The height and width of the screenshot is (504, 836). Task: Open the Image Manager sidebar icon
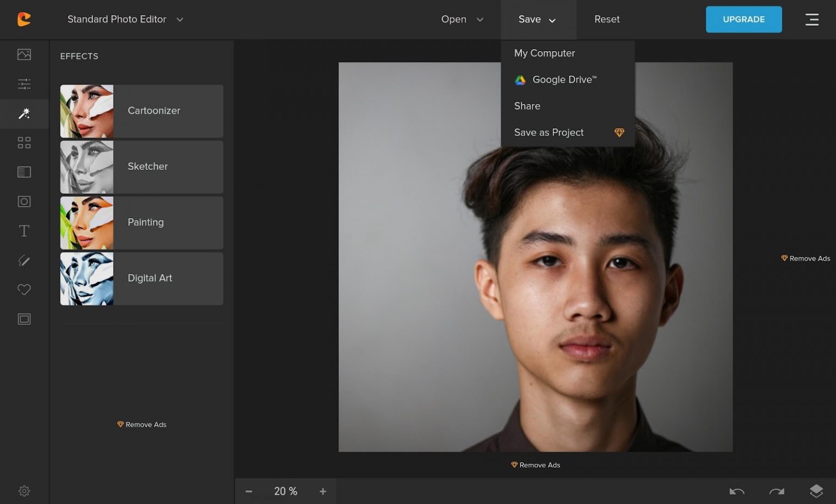(x=24, y=54)
